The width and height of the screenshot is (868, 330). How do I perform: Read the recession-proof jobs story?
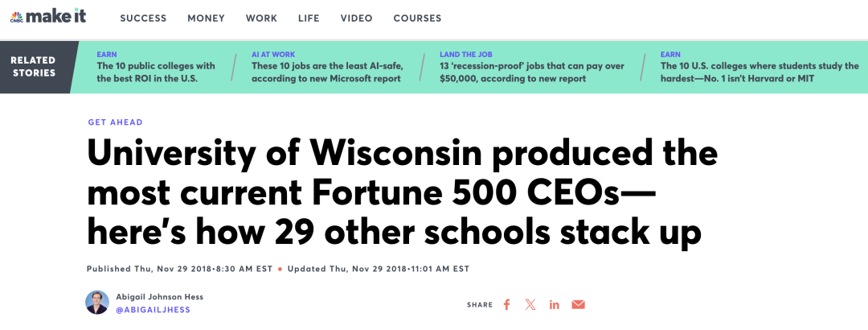click(532, 72)
